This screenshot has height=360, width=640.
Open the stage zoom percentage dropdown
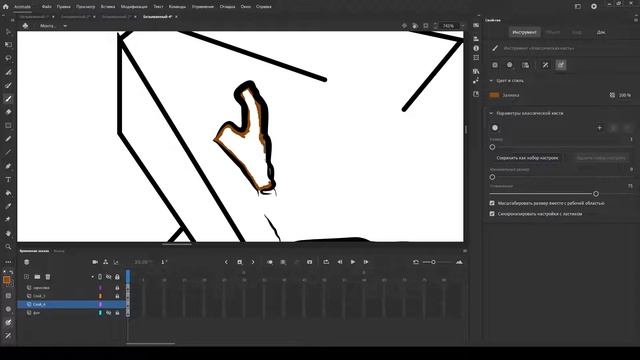point(462,26)
